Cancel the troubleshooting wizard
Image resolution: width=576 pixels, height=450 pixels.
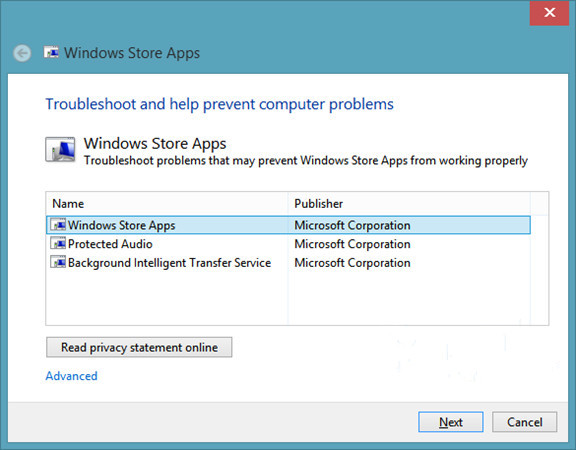click(x=525, y=422)
